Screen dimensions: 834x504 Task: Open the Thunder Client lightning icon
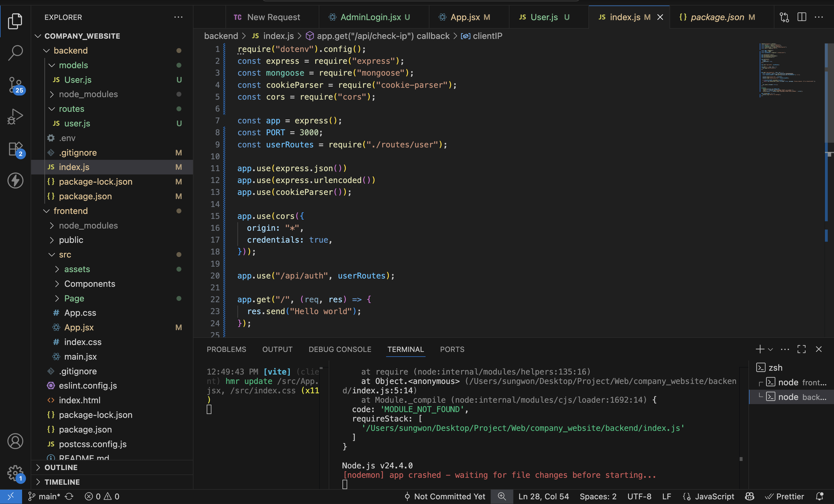(x=15, y=181)
